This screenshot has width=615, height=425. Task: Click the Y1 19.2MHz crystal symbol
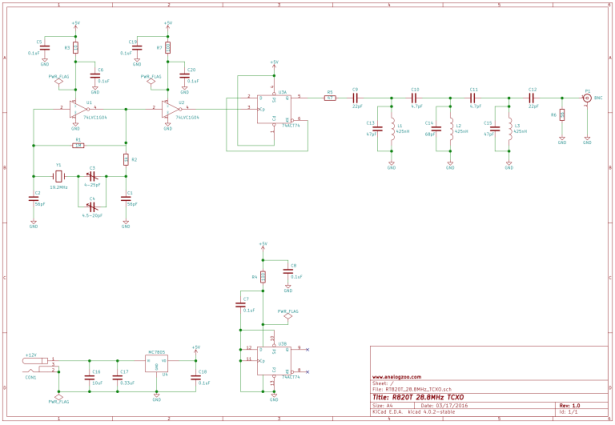point(58,176)
